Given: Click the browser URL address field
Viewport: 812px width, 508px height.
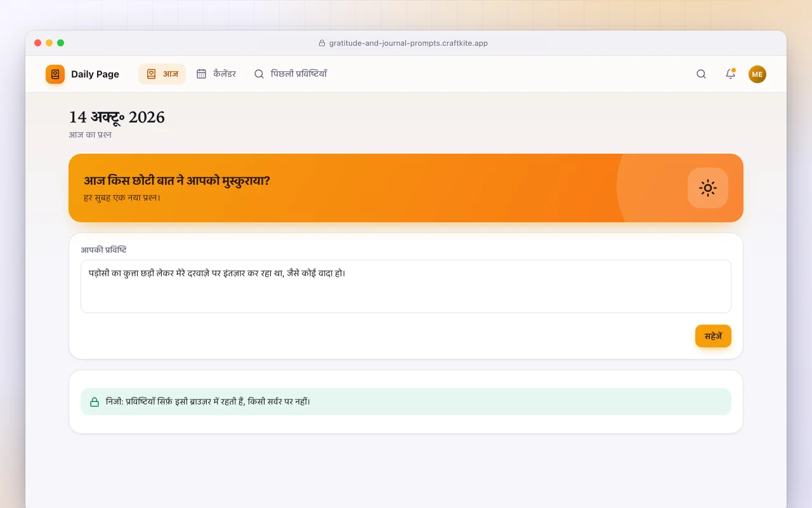Looking at the screenshot, I should click(406, 43).
